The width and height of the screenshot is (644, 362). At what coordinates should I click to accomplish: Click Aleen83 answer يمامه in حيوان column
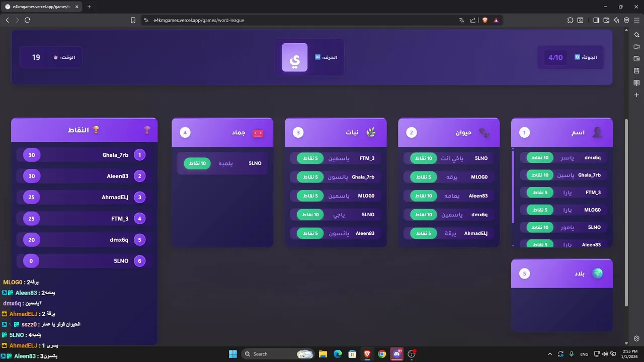pyautogui.click(x=449, y=196)
